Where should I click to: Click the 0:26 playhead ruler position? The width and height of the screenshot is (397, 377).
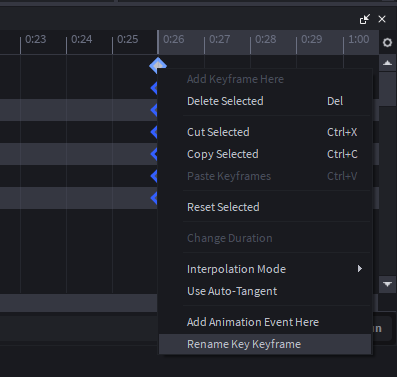coord(173,39)
